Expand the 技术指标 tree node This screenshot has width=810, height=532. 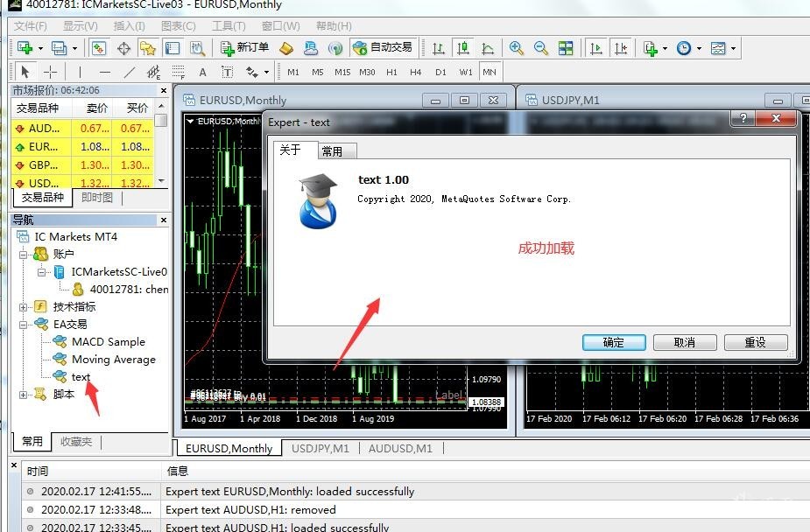tap(24, 307)
